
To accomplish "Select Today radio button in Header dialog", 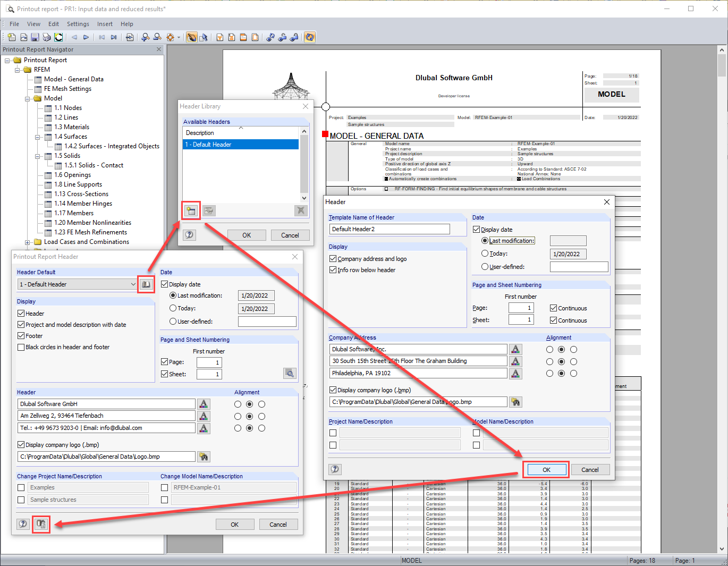I will tap(485, 254).
